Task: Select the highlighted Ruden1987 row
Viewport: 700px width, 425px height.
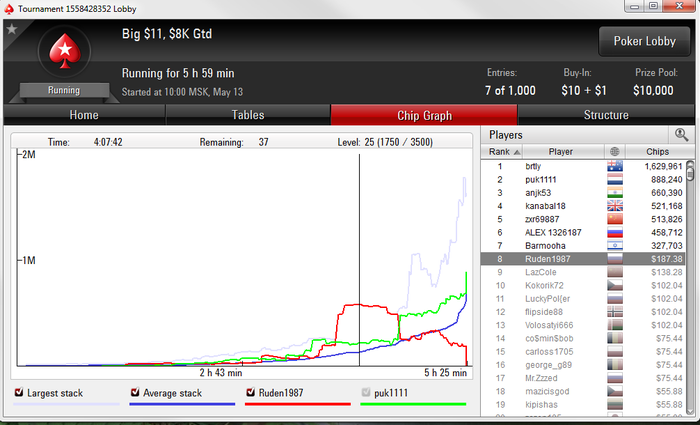Action: (x=583, y=259)
